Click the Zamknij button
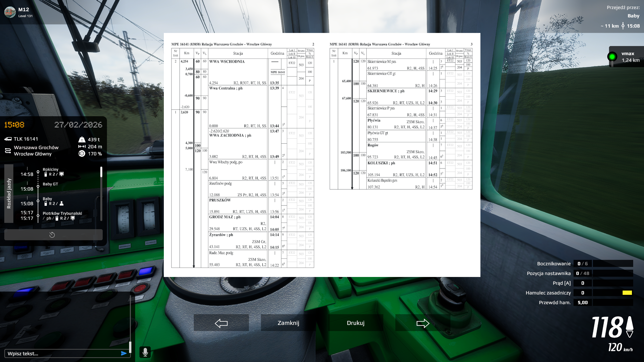 (x=288, y=323)
